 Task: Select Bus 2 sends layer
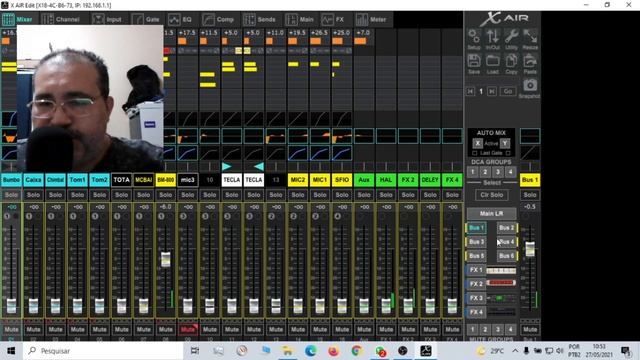507,228
